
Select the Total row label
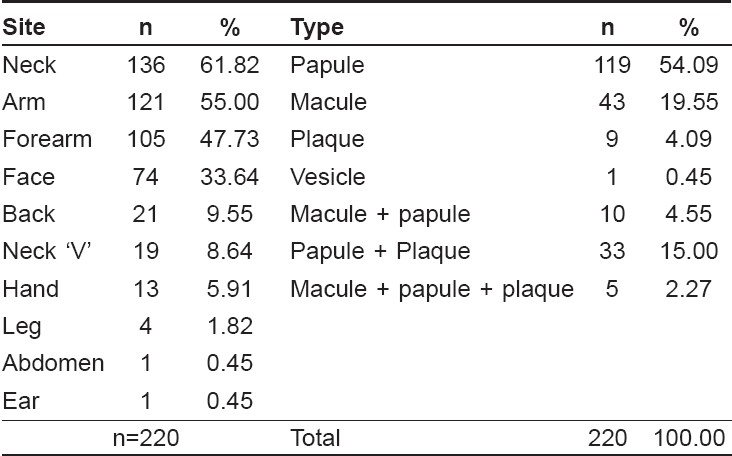(315, 438)
